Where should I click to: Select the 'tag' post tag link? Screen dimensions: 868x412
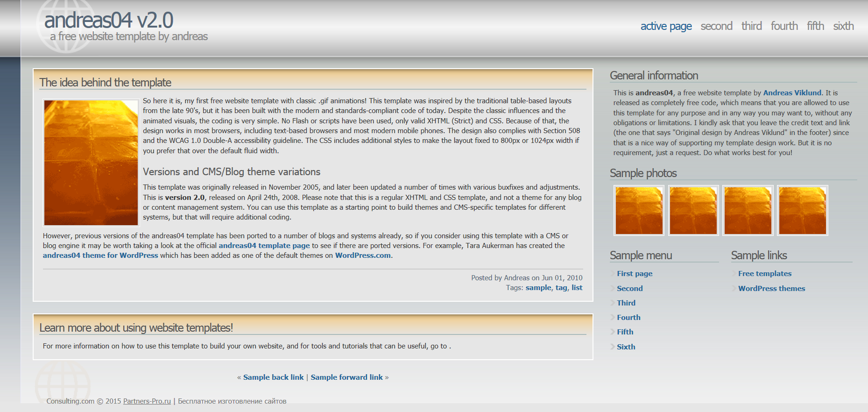pyautogui.click(x=561, y=288)
